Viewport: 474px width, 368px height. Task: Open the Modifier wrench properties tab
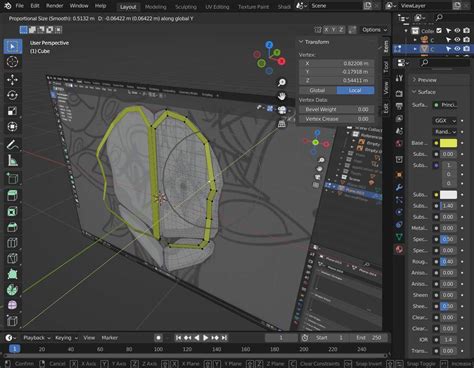[x=399, y=187]
